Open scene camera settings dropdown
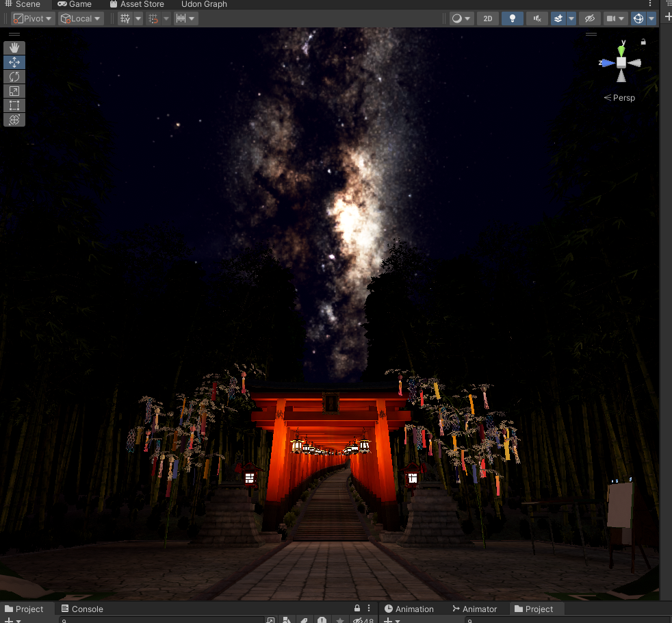The width and height of the screenshot is (672, 623). coord(621,18)
